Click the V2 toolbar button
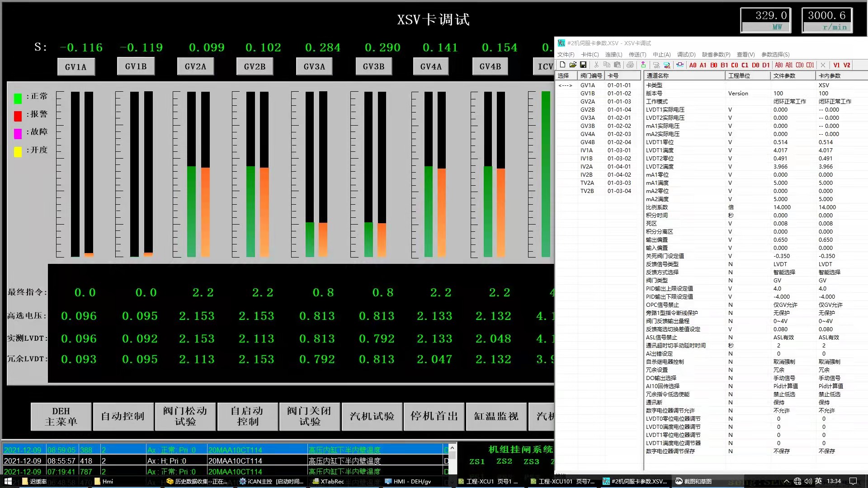This screenshot has height=488, width=868. coord(847,65)
